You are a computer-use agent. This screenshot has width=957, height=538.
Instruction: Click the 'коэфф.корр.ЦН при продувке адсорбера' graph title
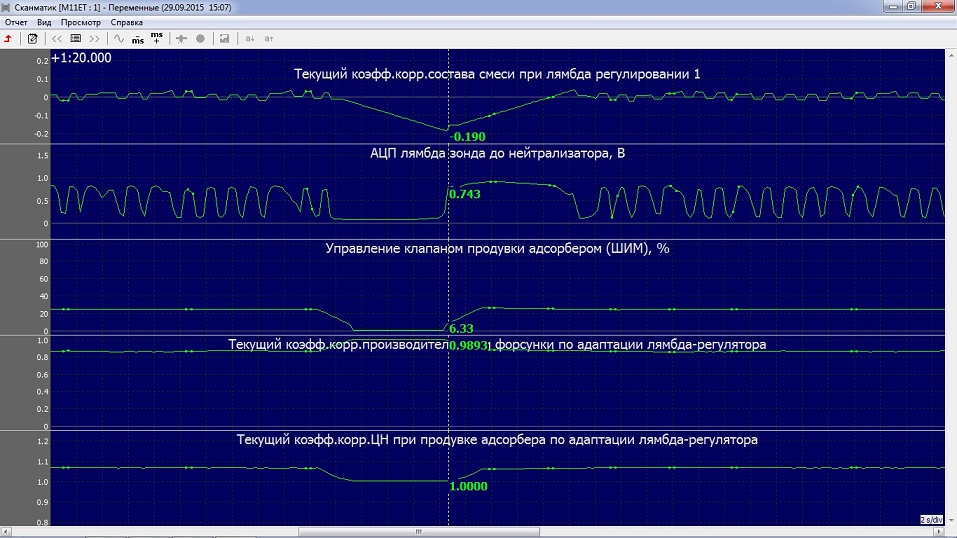497,440
